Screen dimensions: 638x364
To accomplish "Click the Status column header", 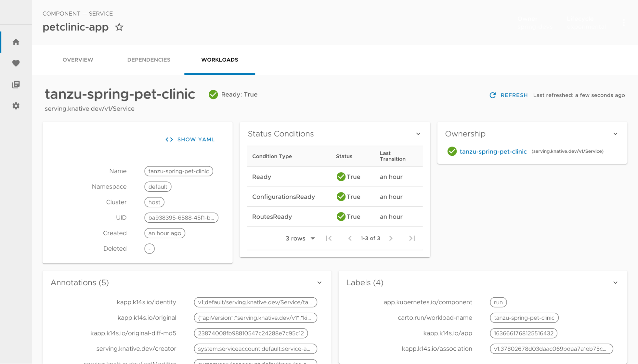I will (344, 156).
